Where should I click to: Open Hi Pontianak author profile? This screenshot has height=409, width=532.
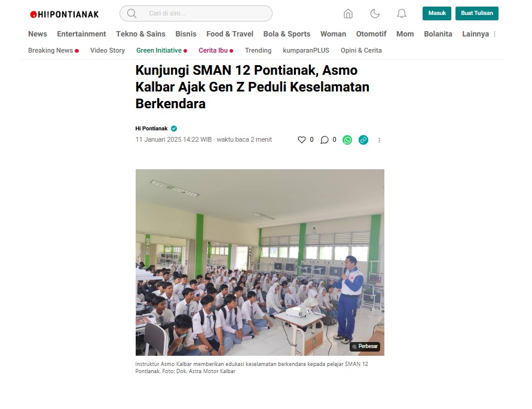151,129
